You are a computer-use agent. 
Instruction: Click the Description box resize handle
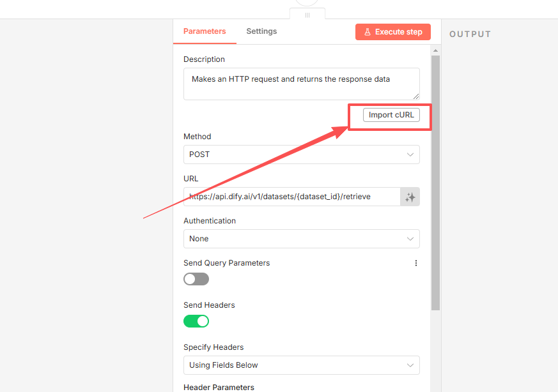pyautogui.click(x=416, y=96)
